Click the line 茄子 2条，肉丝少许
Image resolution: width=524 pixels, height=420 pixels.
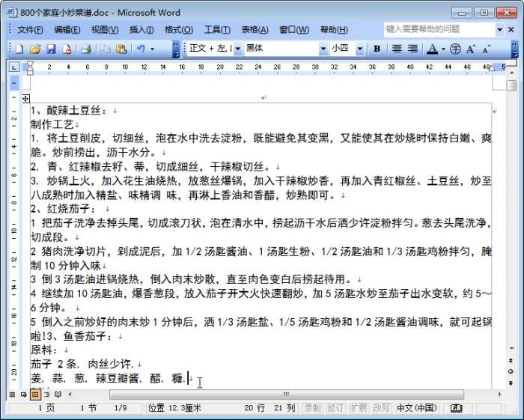coord(82,364)
